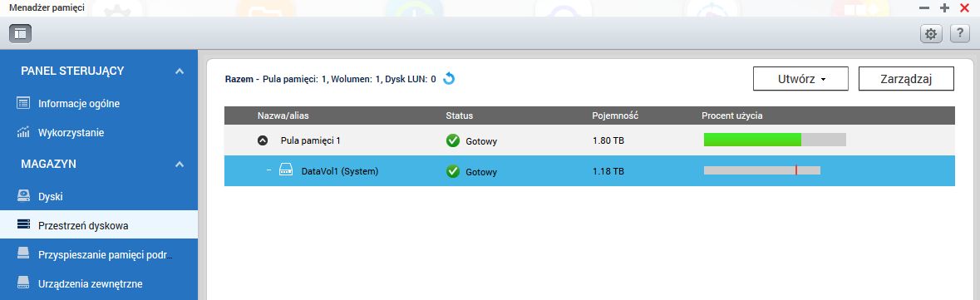Click green check icon for DataVol1
Viewport: 980px width, 300px height.
click(x=453, y=170)
